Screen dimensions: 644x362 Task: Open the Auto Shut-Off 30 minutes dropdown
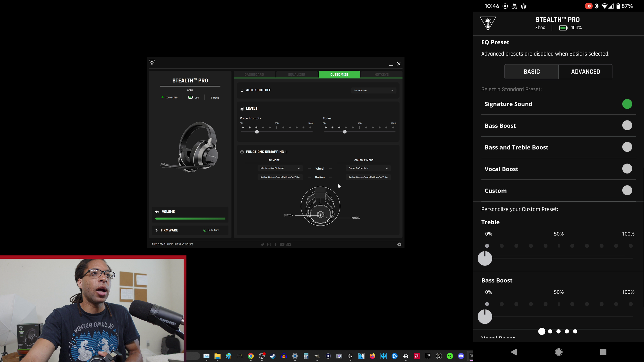coord(374,90)
